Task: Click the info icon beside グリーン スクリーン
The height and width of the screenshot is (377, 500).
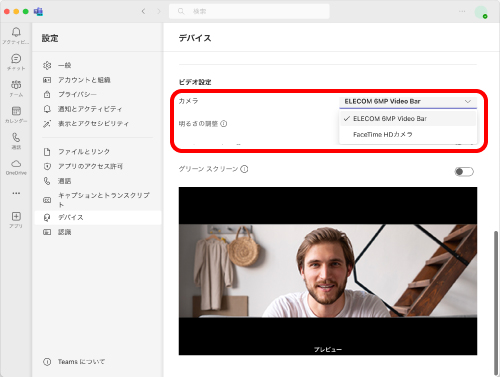Action: (244, 169)
